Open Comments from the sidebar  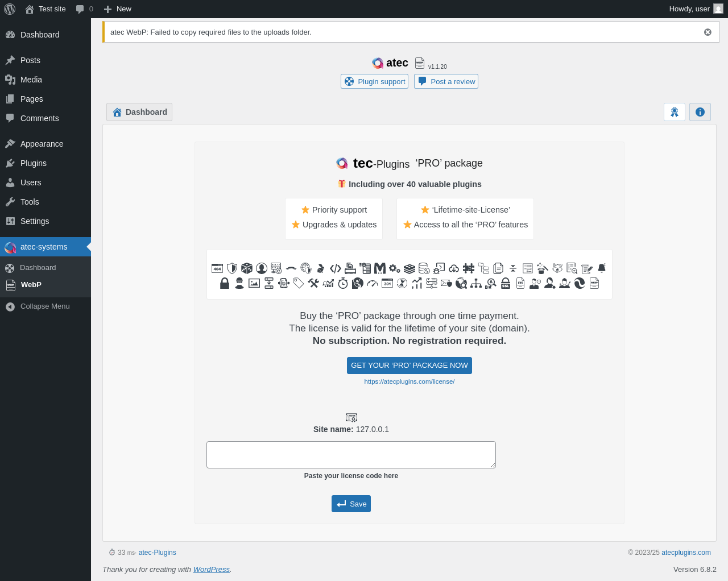pyautogui.click(x=45, y=118)
